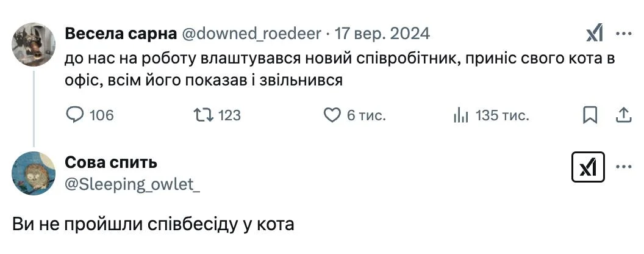Screen dimensions: 644x254
Task: Open Весела сарна profile avatar
Action: click(34, 44)
